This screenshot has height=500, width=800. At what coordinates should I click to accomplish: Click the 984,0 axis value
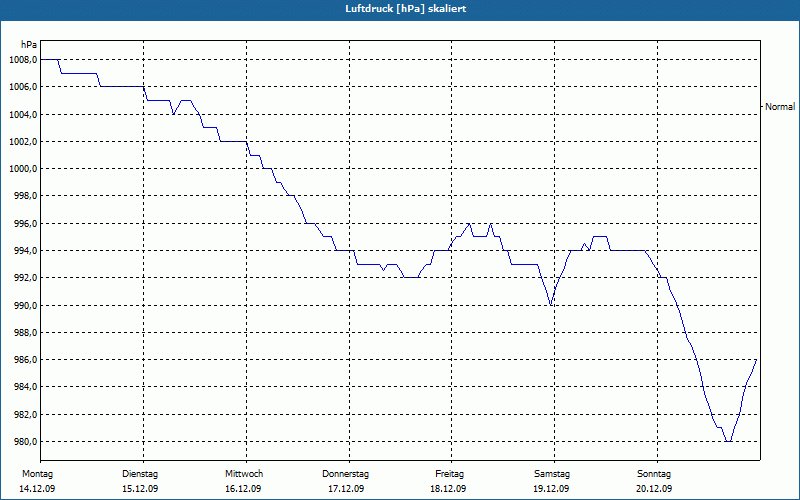[25, 387]
